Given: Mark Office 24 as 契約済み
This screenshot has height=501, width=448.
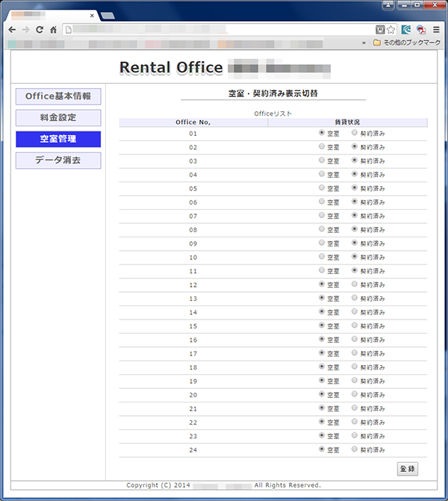Looking at the screenshot, I should 355,449.
